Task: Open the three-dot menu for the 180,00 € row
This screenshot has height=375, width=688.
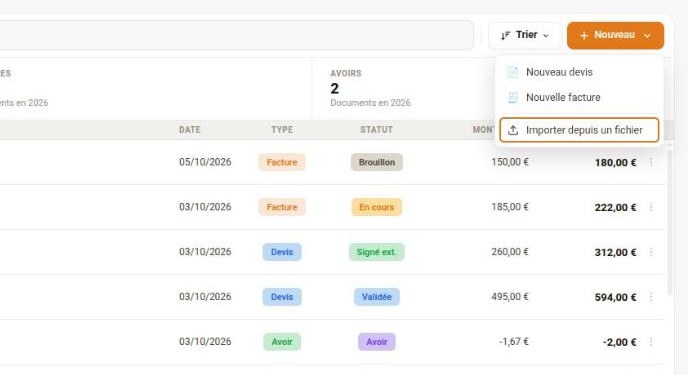Action: 651,162
